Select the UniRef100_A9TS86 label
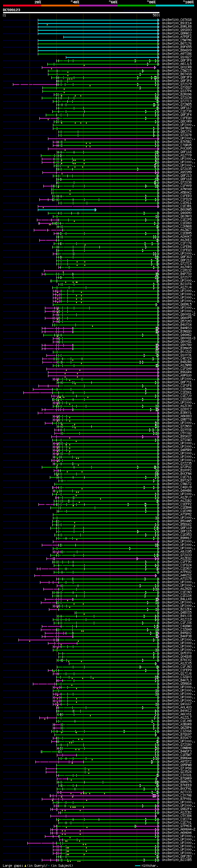Image resolution: width=197 pixels, height=868 pixels. (x=177, y=54)
